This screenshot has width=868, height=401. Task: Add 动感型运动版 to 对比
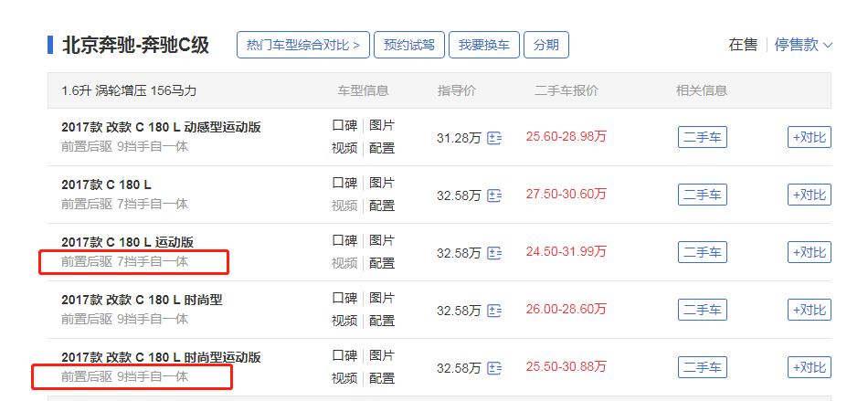click(x=810, y=137)
